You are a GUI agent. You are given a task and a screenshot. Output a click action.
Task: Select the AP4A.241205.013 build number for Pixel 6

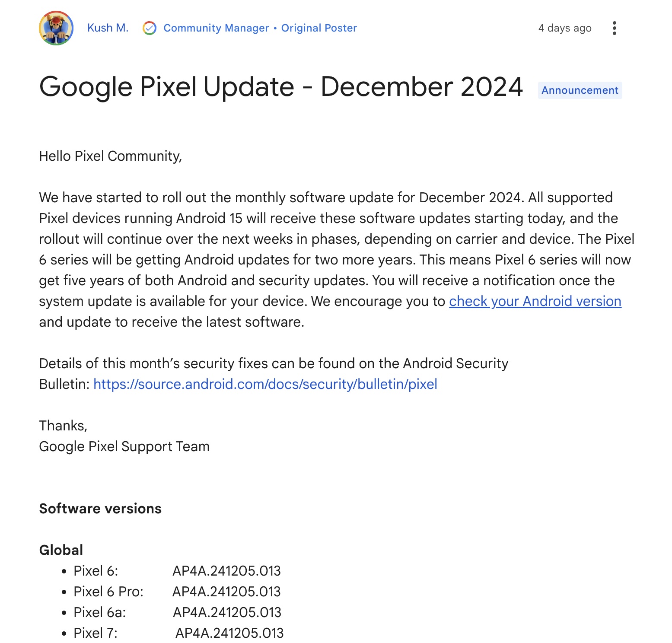click(227, 571)
